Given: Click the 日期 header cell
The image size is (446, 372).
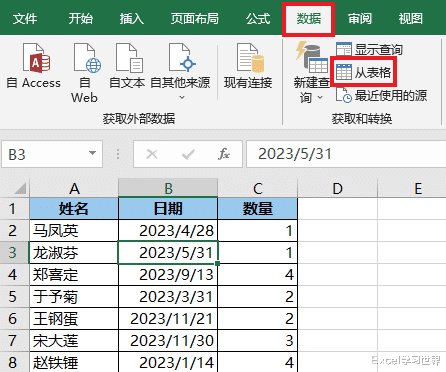Looking at the screenshot, I should [x=168, y=209].
